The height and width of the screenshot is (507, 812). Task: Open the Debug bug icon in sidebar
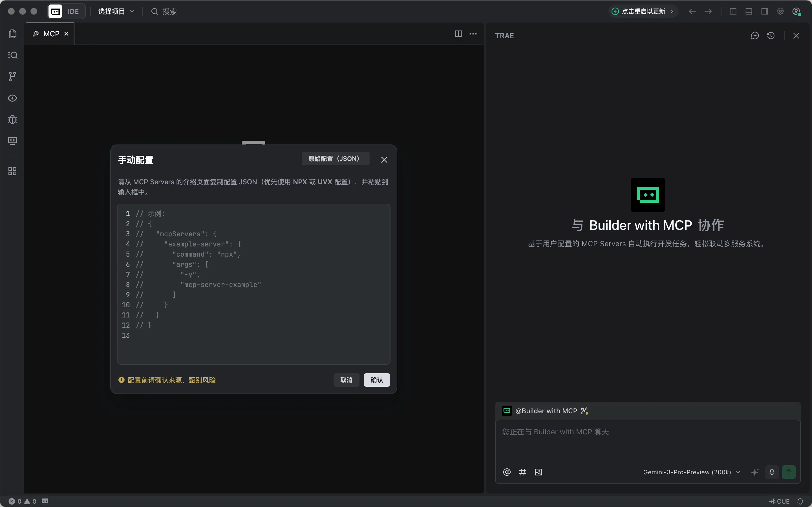point(12,119)
